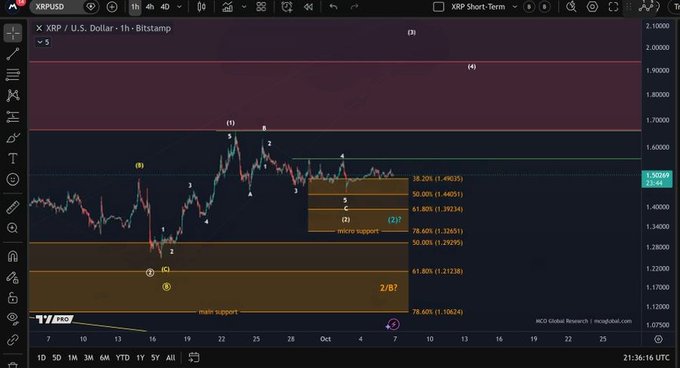Select the 5D date range

tap(57, 358)
